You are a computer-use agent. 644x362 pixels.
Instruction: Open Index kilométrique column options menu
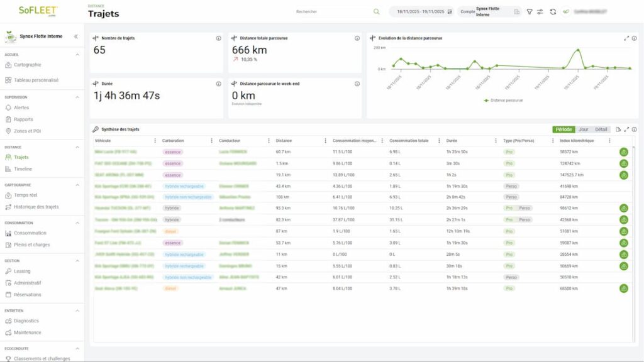coord(609,141)
